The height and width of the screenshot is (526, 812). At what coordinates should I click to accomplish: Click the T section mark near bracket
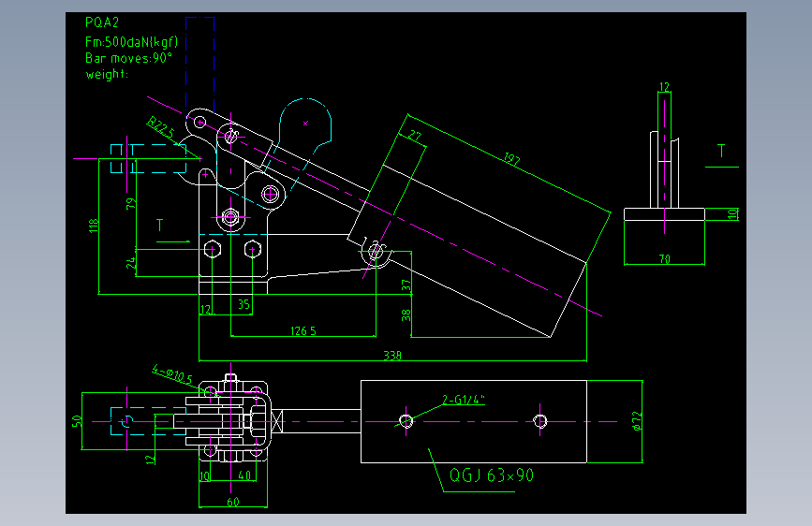[x=159, y=226]
